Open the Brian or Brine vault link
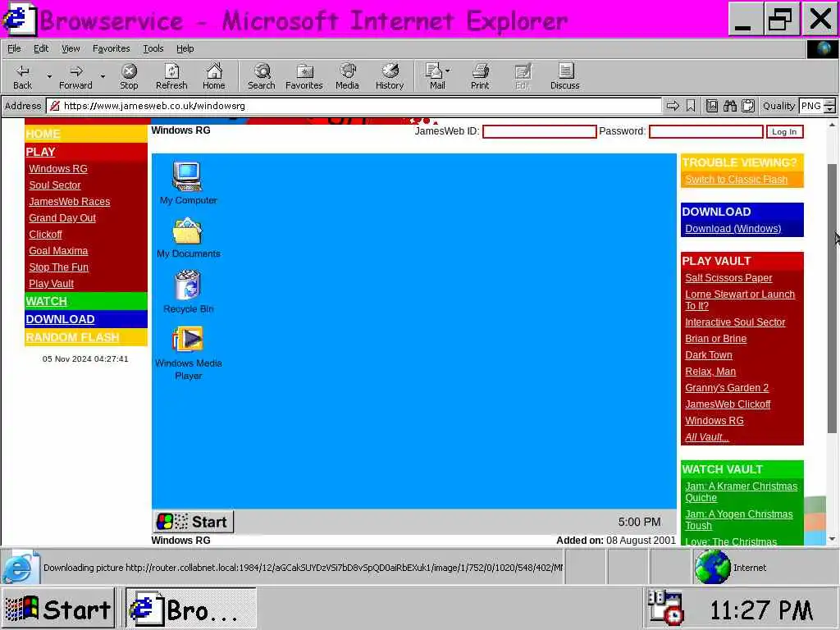This screenshot has width=840, height=630. [715, 339]
